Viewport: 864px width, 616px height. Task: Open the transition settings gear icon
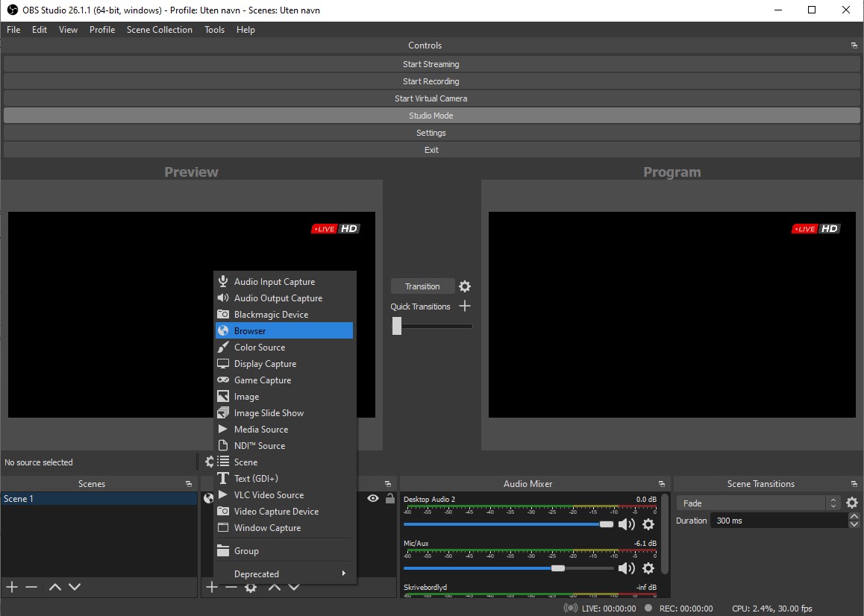(465, 286)
